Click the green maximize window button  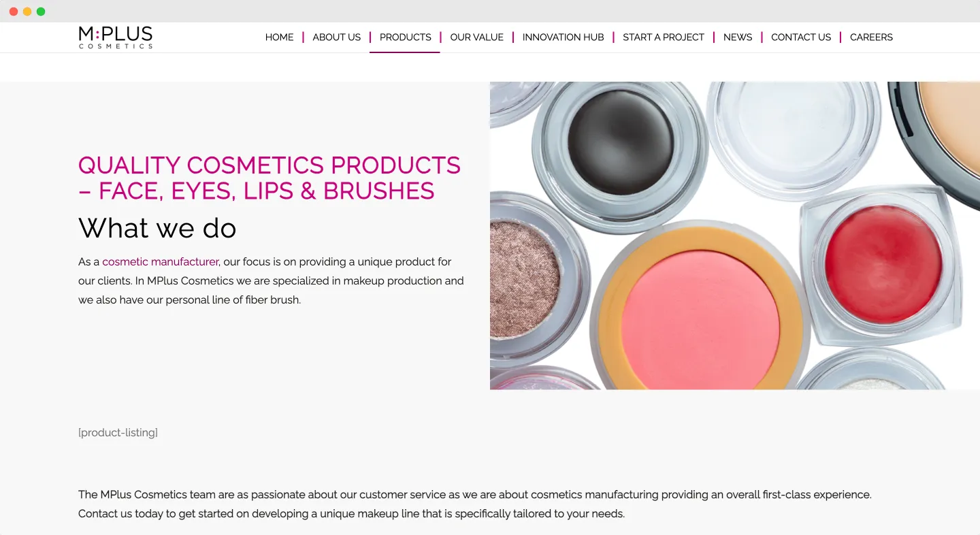[41, 12]
